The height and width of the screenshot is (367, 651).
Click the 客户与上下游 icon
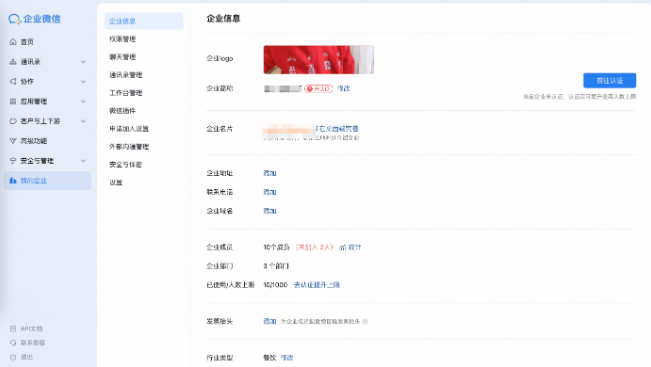[x=13, y=121]
